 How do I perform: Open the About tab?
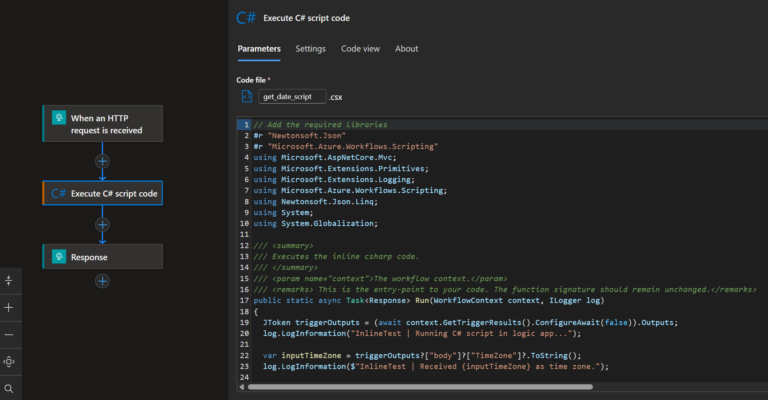point(407,49)
